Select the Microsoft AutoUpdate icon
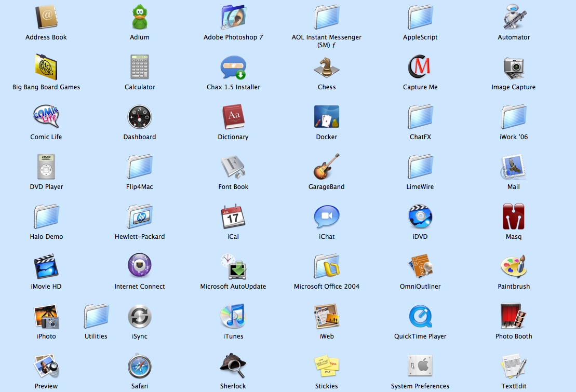Screen dimensions: 576x392 coord(233,266)
